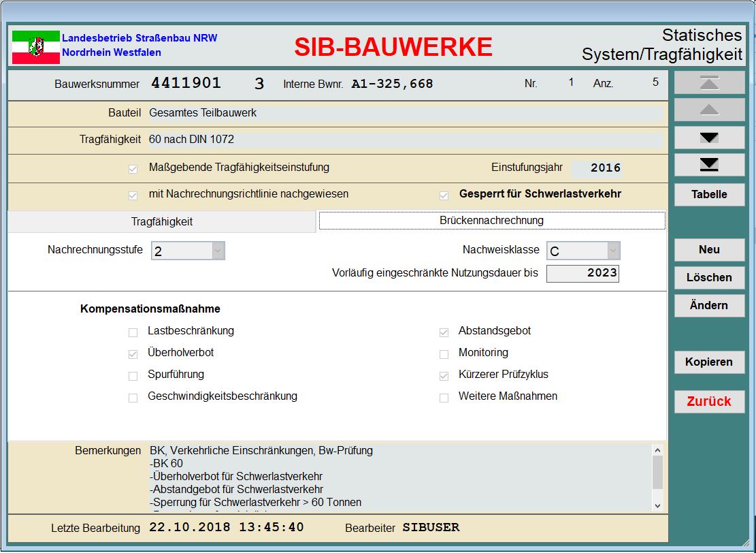756x553 pixels.
Task: Click the Ändern button
Action: [709, 306]
